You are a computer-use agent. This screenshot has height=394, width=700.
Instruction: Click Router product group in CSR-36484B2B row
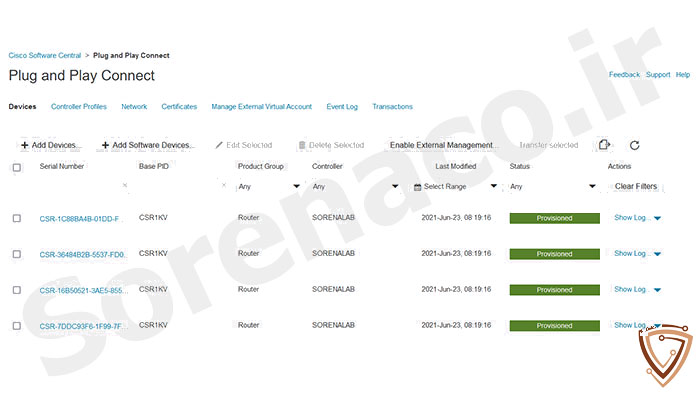point(248,253)
